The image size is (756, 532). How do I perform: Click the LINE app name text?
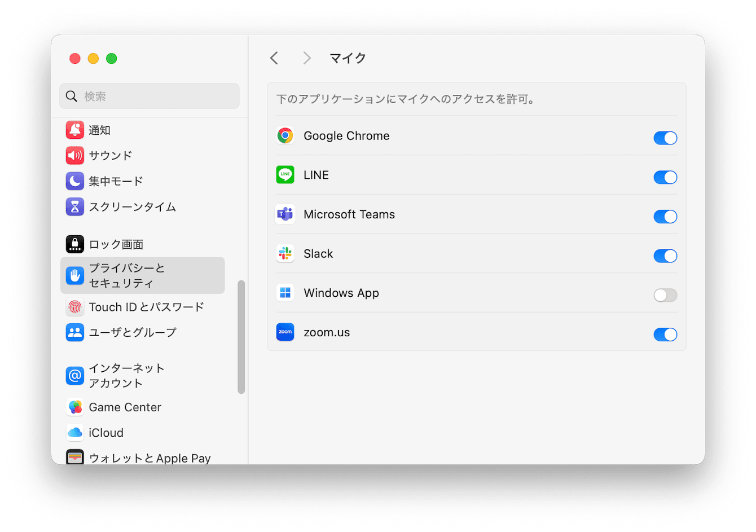316,175
